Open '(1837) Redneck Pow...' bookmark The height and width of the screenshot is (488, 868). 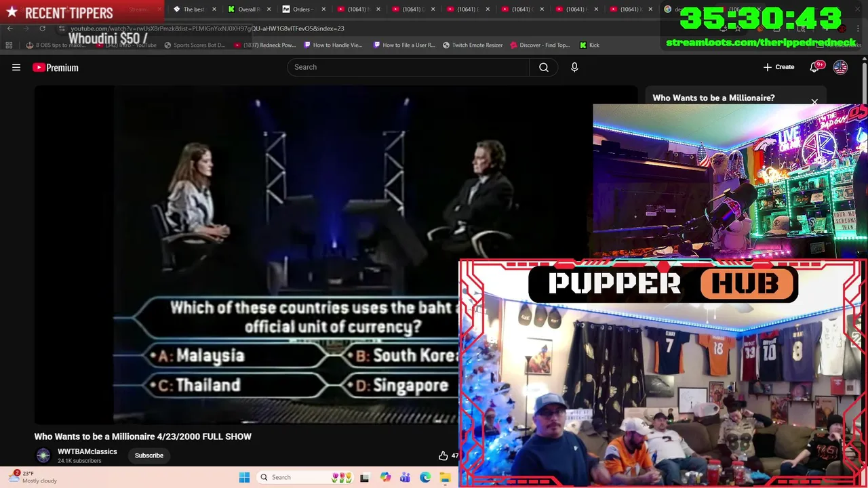coord(264,45)
